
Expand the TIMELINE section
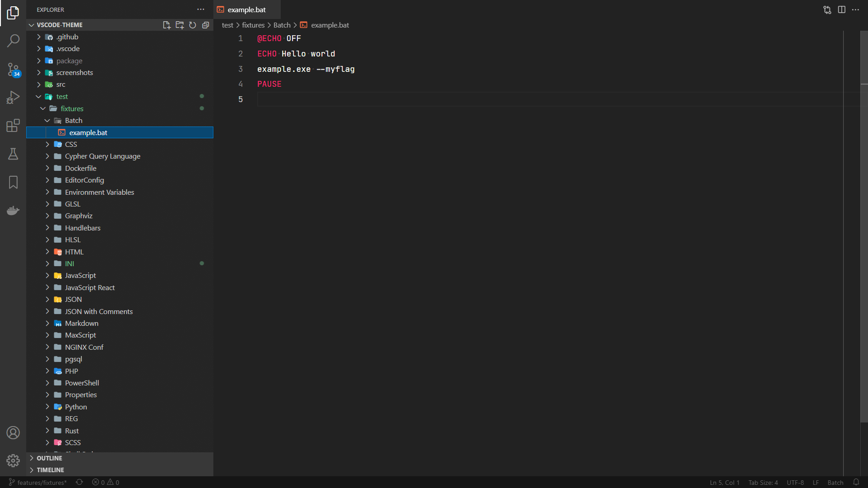[x=50, y=470]
